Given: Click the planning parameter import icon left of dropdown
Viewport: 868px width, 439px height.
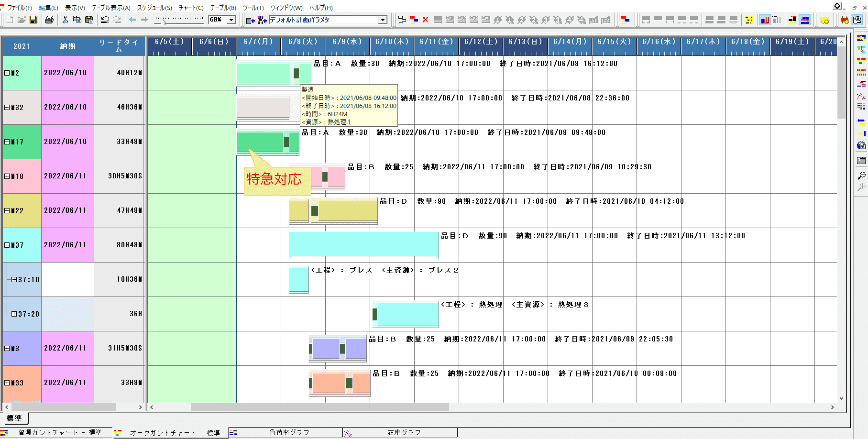Looking at the screenshot, I should 250,20.
